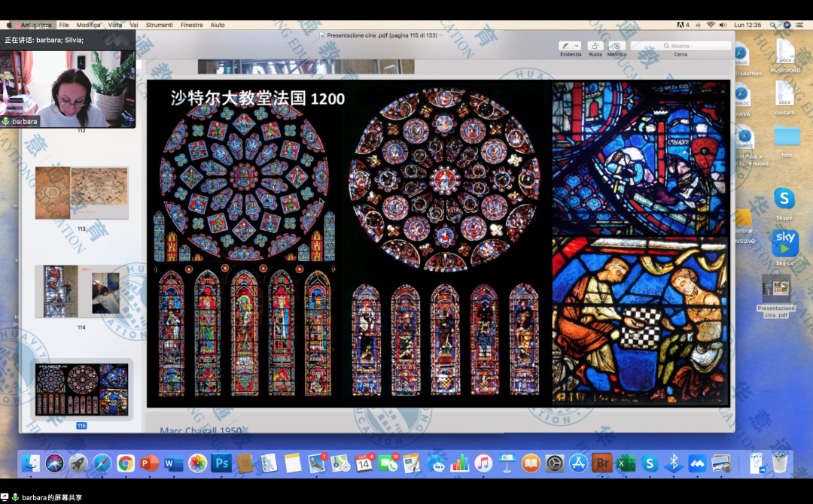Open Safari from the Dock
This screenshot has height=504, width=813.
pos(102,463)
